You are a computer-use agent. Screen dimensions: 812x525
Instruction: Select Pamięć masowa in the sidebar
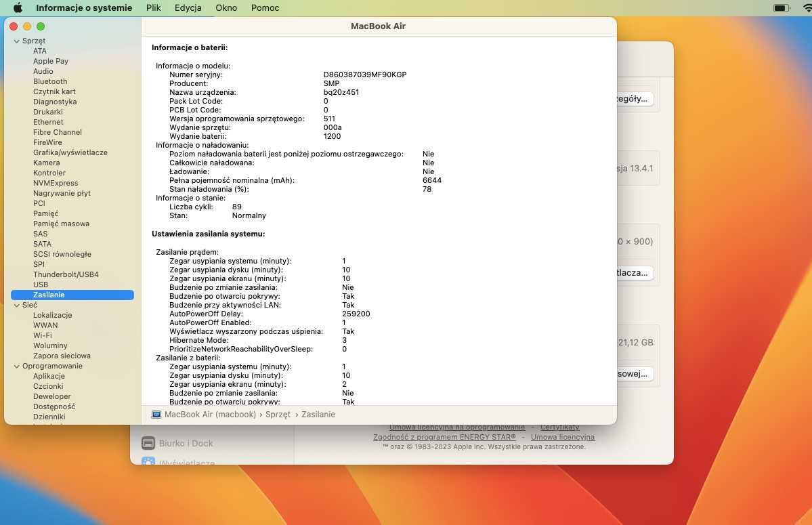pos(61,224)
